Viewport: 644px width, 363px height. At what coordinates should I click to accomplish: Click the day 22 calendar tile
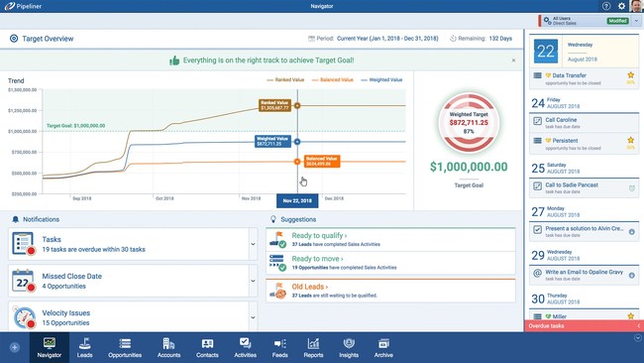click(546, 51)
